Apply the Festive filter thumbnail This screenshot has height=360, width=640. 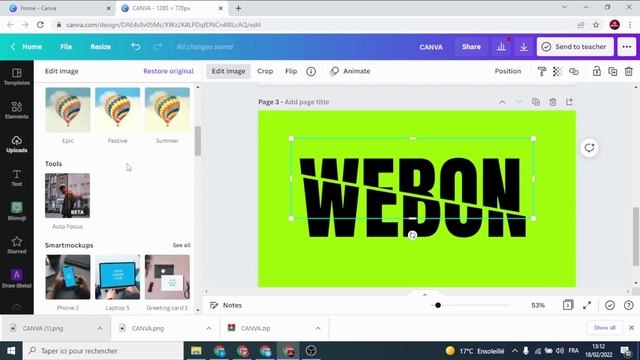[x=118, y=110]
